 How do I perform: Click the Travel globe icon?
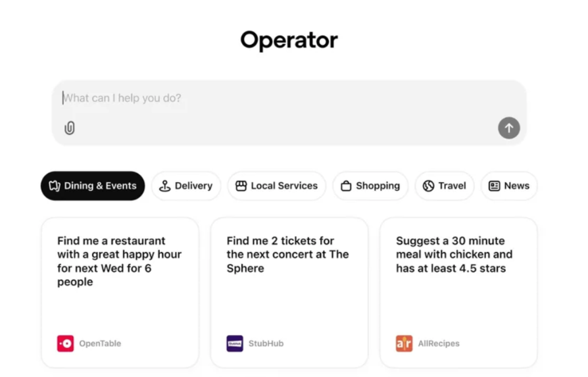(x=429, y=186)
